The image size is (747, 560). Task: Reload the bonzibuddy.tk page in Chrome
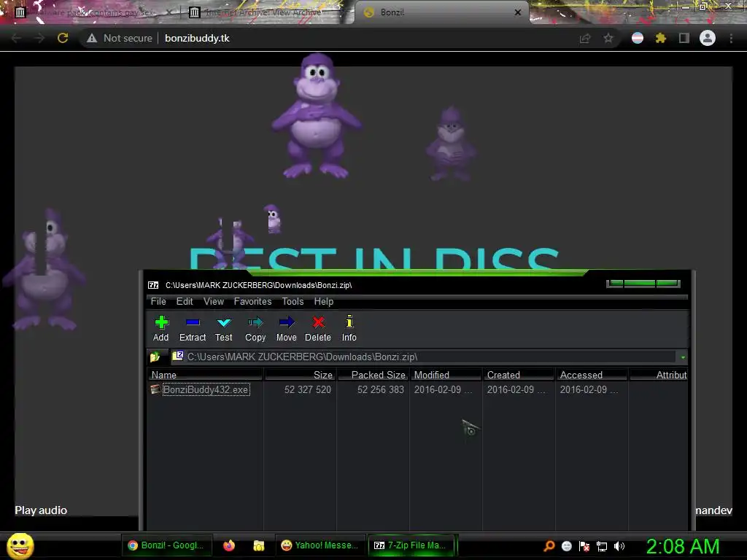pyautogui.click(x=63, y=38)
